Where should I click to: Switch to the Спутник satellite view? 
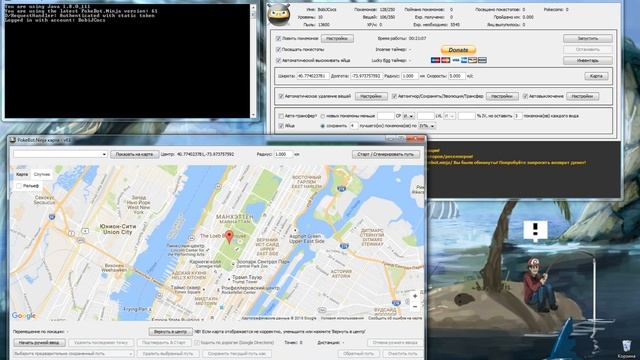pyautogui.click(x=42, y=174)
